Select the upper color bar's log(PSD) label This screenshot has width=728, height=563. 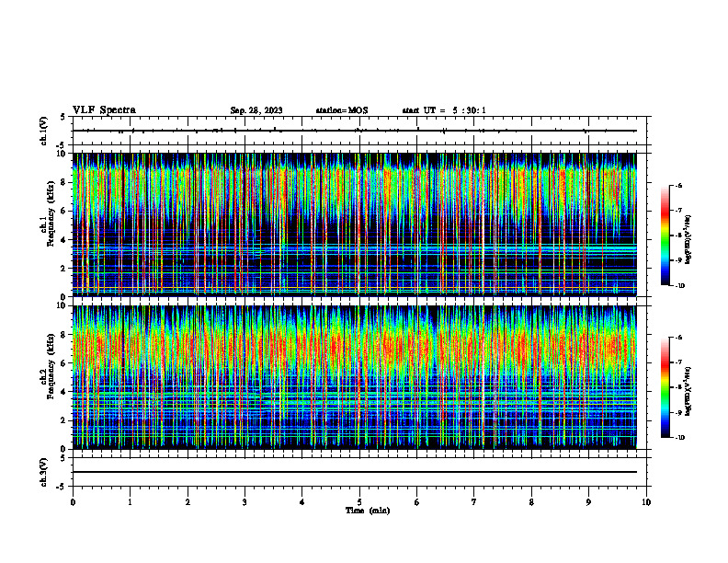688,240
